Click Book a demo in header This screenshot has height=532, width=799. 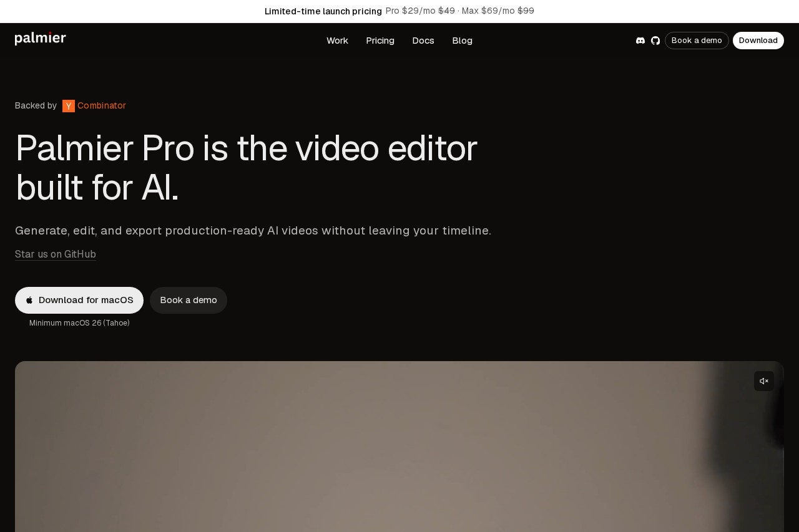point(697,41)
